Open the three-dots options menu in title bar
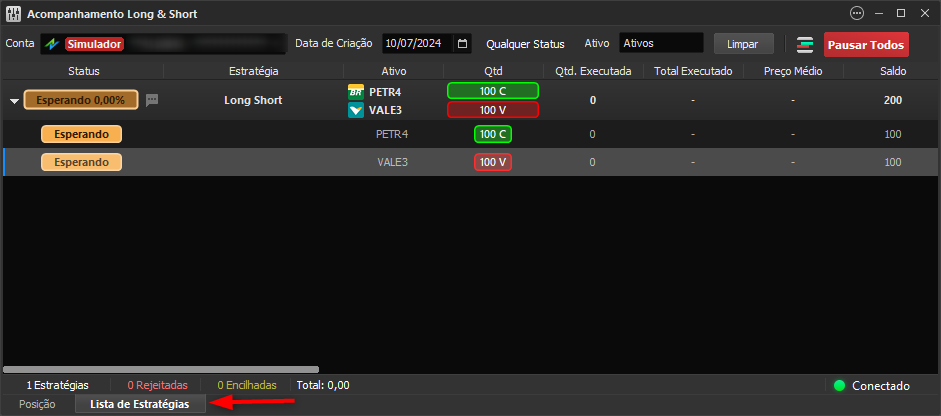 coord(856,13)
